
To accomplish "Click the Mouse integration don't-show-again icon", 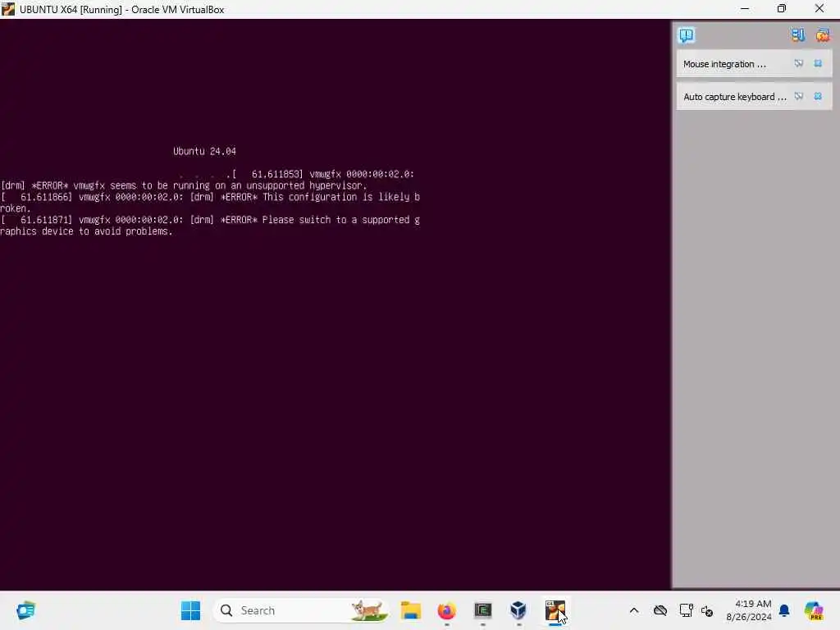I will (x=799, y=63).
